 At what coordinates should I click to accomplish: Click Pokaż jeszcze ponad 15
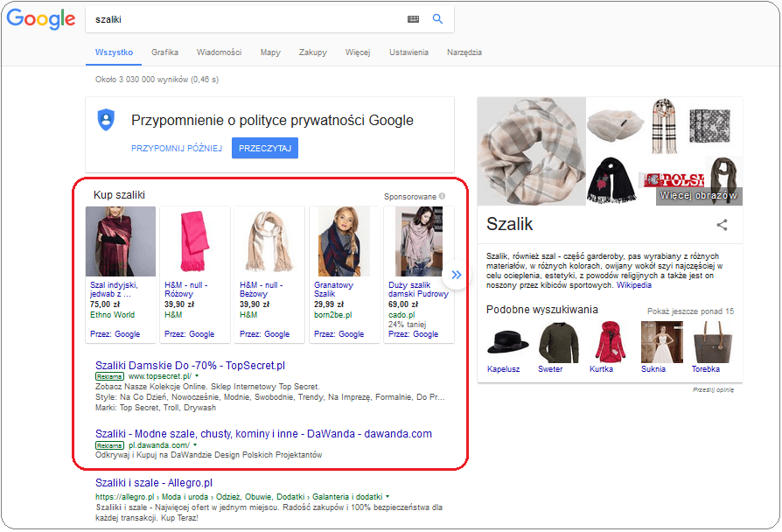pyautogui.click(x=690, y=311)
